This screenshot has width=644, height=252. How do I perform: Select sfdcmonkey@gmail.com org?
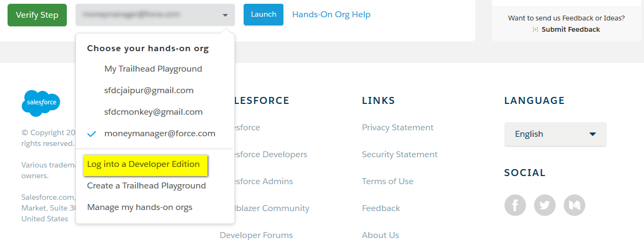point(153,112)
